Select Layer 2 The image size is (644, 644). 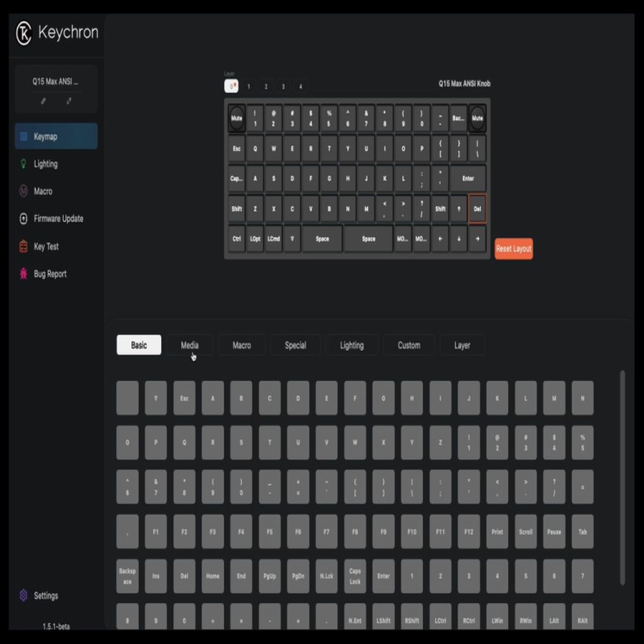[x=266, y=86]
